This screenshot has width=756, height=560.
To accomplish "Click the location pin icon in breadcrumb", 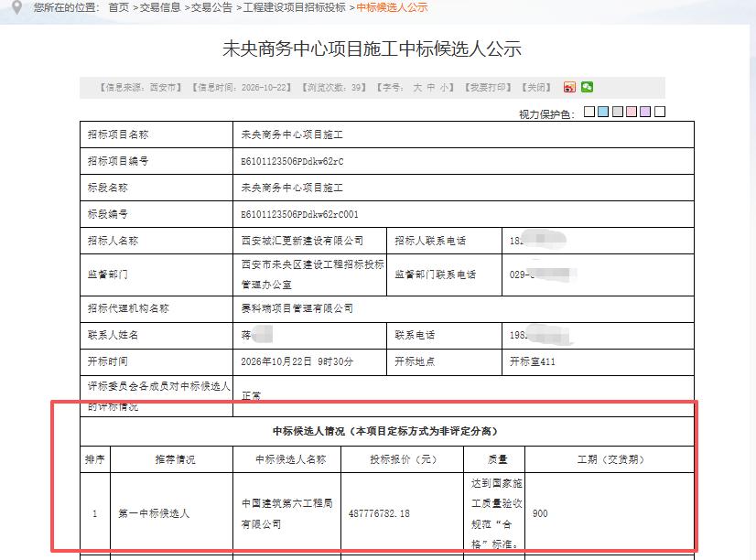I will click(x=16, y=6).
